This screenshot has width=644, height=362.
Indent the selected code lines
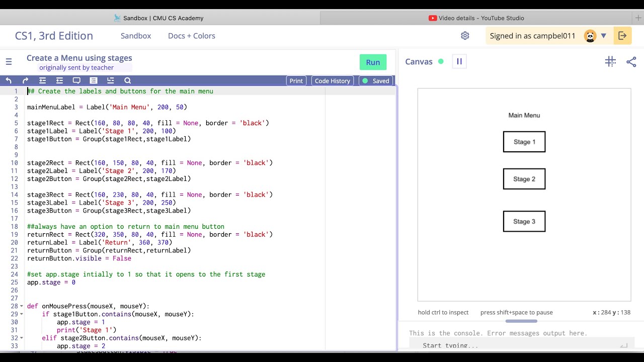[x=42, y=80]
